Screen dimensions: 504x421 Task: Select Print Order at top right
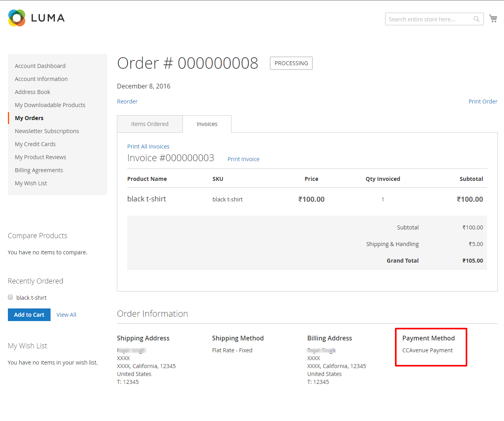pyautogui.click(x=483, y=101)
